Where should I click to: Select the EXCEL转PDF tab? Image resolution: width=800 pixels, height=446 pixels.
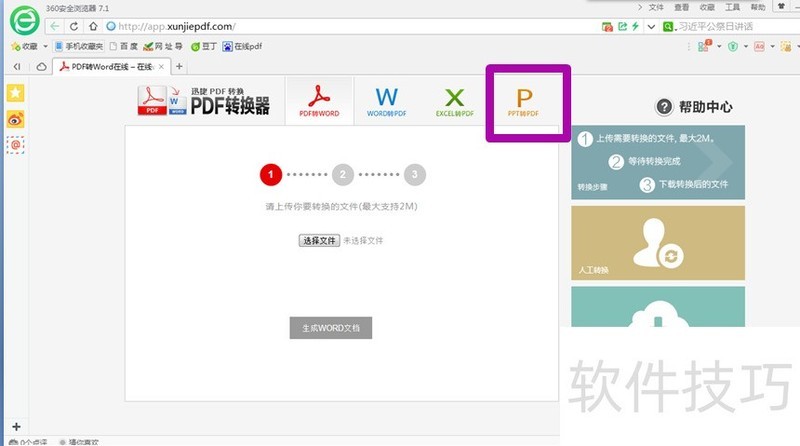(455, 101)
